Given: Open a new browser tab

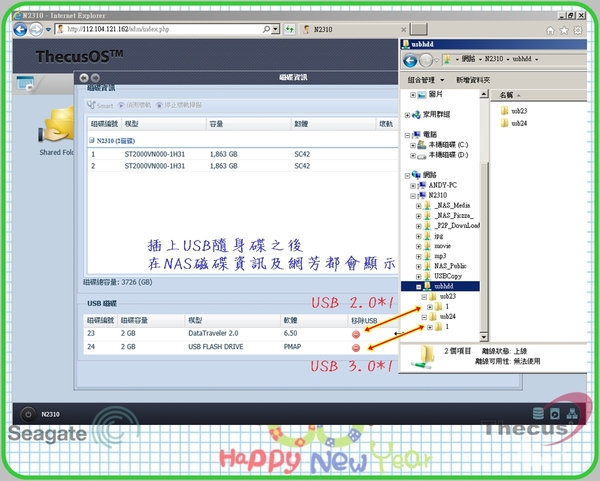Looking at the screenshot, I should click(x=419, y=29).
